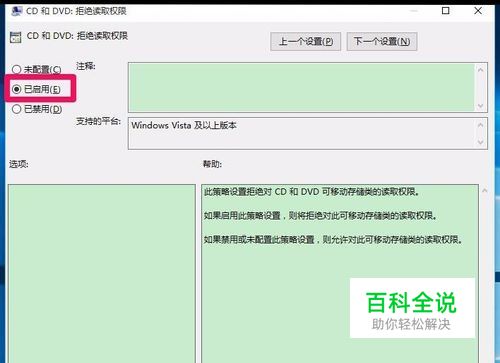
Task: Go to 上一个设置(P) previous setting
Action: tap(305, 42)
